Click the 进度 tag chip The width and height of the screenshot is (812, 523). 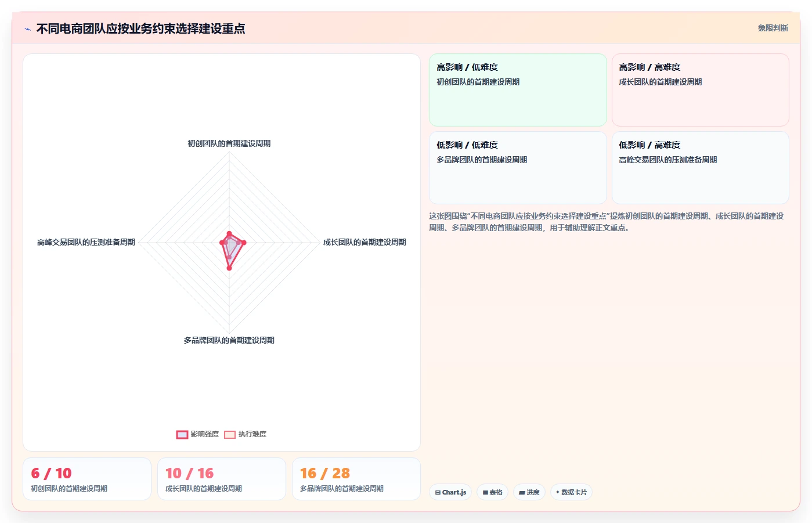(529, 492)
